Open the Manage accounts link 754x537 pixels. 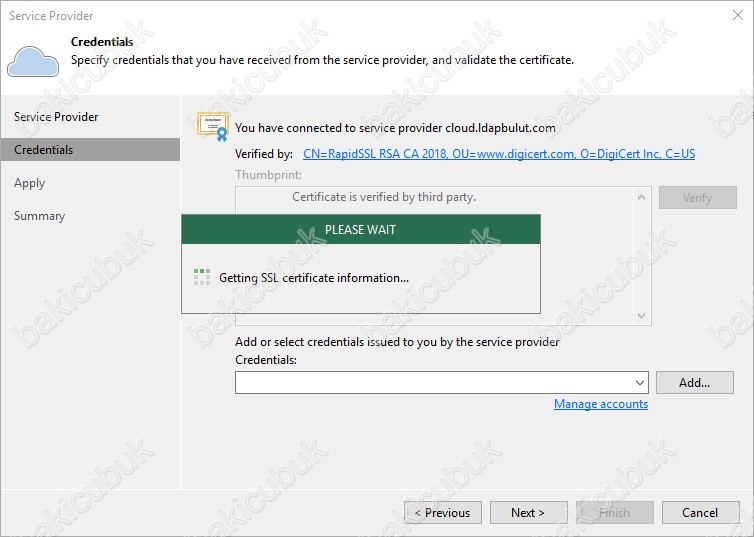click(x=601, y=404)
